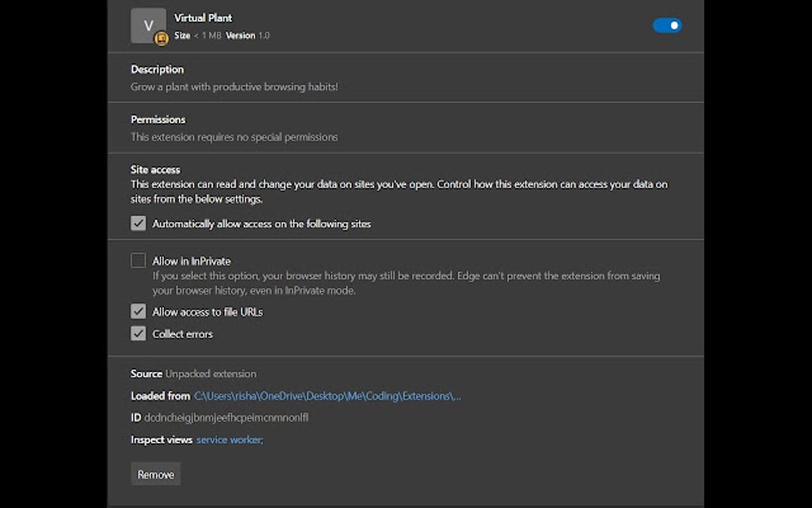Click the Version 1.0 label
812x508 pixels.
coord(248,36)
